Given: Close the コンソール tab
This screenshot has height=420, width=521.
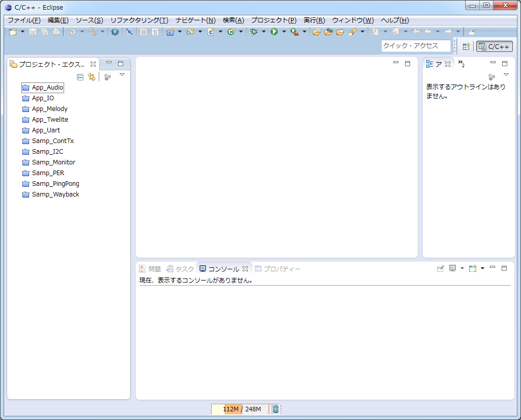Looking at the screenshot, I should pos(245,269).
